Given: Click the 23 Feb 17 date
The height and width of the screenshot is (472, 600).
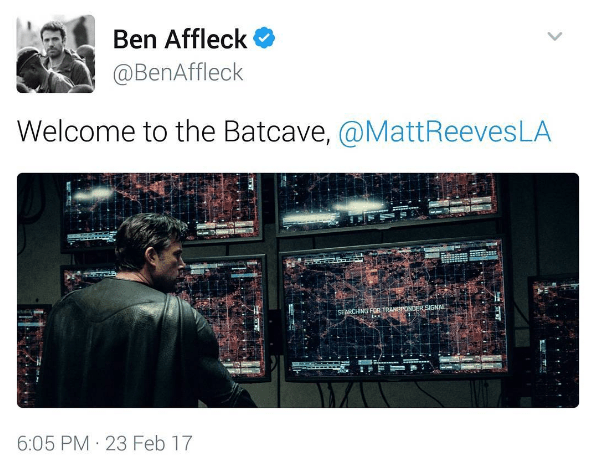Looking at the screenshot, I should pos(148,443).
